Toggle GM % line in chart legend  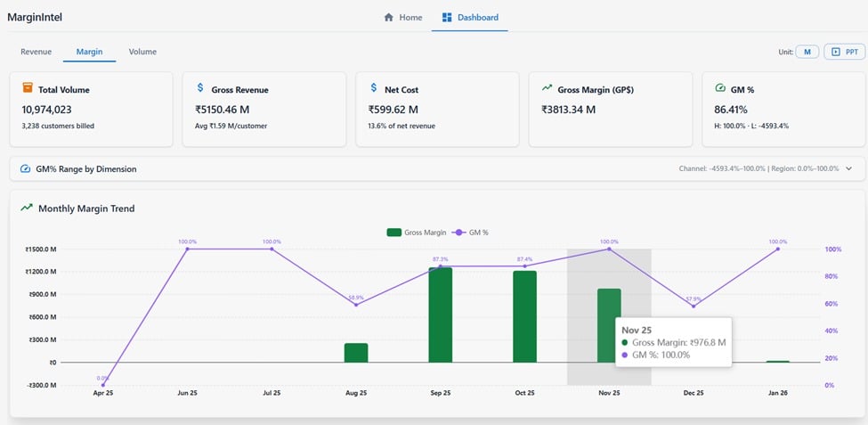tap(470, 233)
